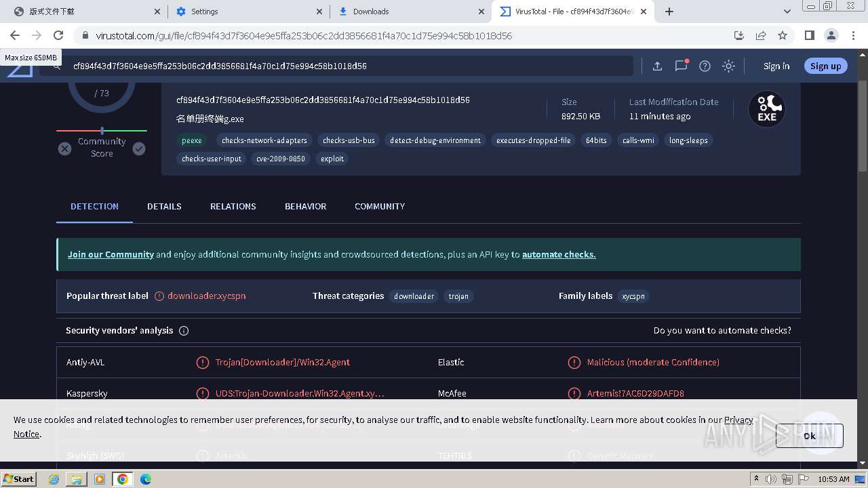Click the McAfee detection alert icon

(574, 394)
